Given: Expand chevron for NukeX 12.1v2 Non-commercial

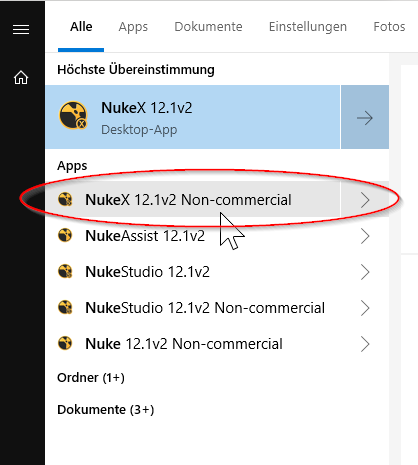Looking at the screenshot, I should point(365,200).
